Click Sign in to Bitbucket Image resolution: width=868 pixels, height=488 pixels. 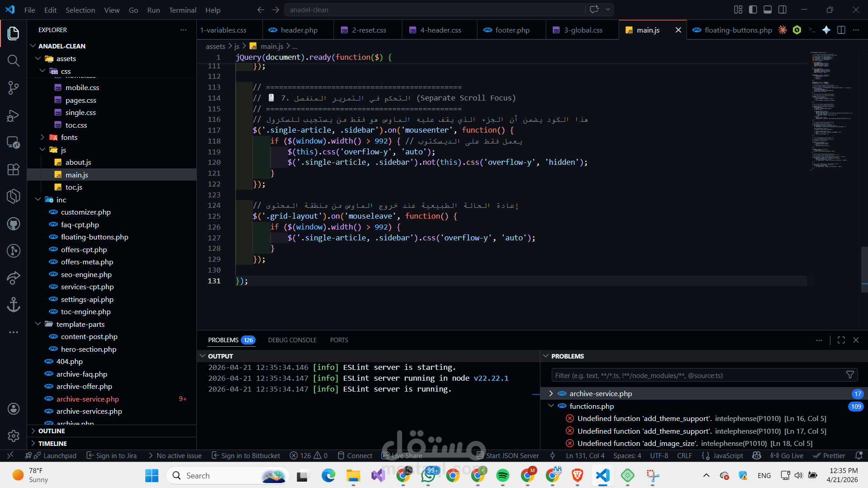tap(246, 455)
